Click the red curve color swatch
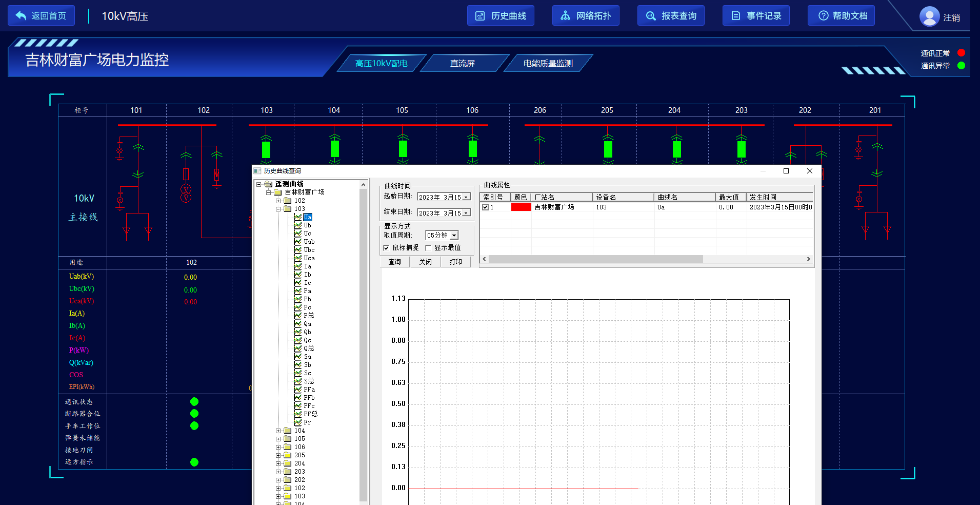This screenshot has height=505, width=980. (521, 207)
